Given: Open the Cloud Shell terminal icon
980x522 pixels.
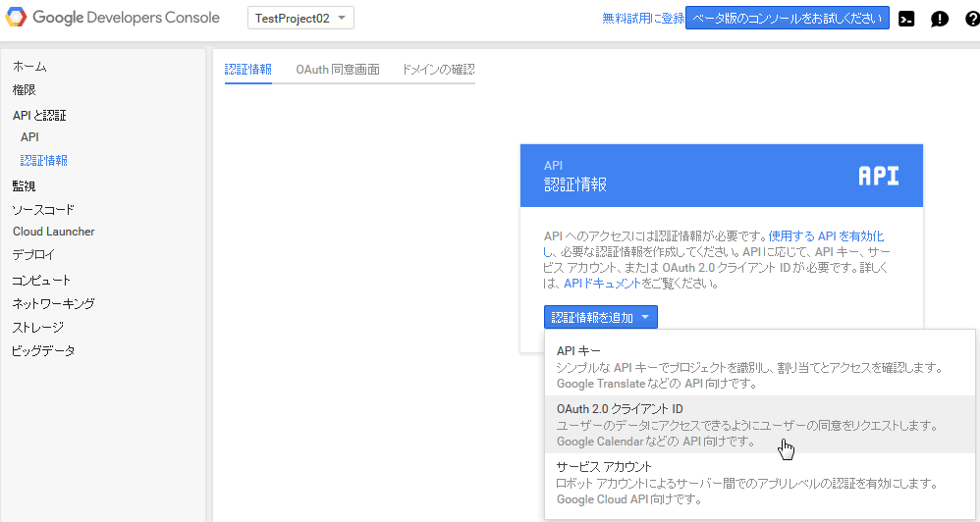Looking at the screenshot, I should pyautogui.click(x=906, y=19).
